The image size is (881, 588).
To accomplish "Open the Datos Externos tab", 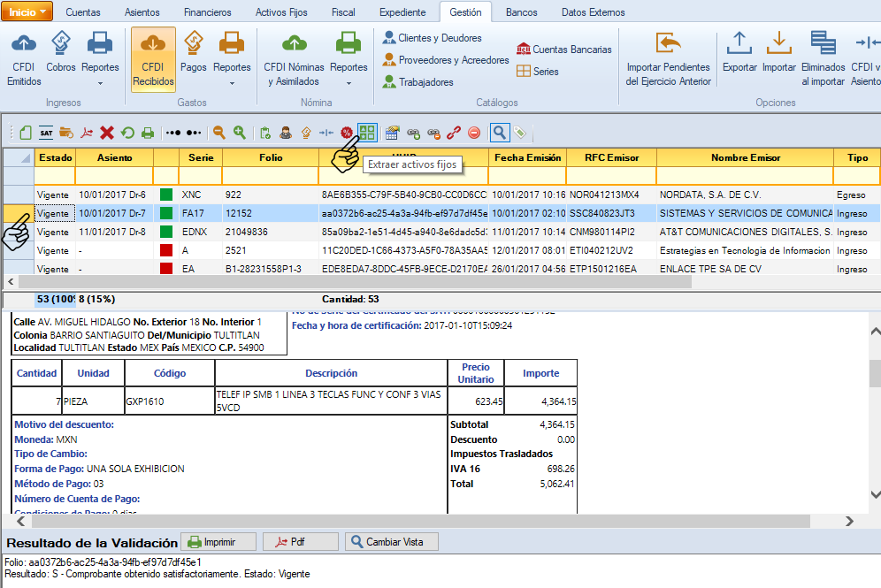I will point(594,12).
